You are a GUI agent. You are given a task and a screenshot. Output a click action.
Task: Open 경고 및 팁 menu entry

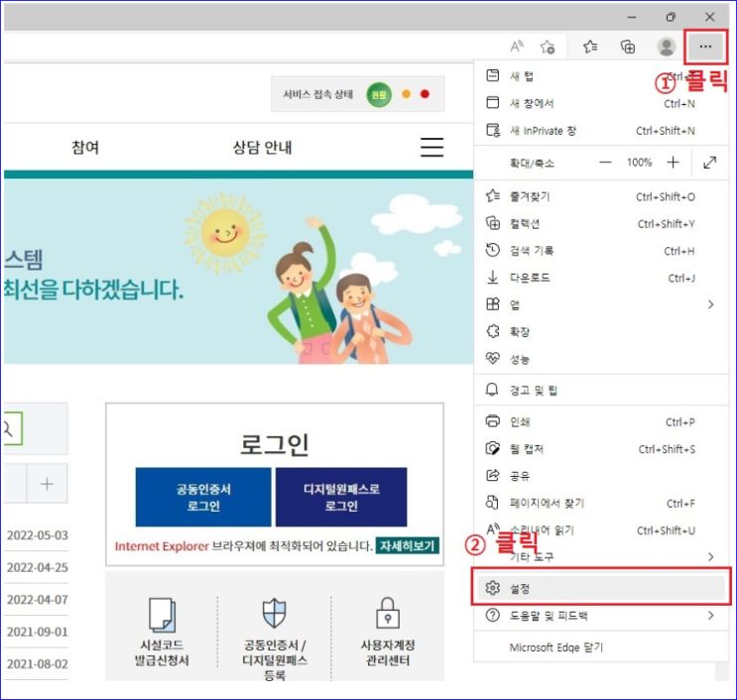pos(601,391)
